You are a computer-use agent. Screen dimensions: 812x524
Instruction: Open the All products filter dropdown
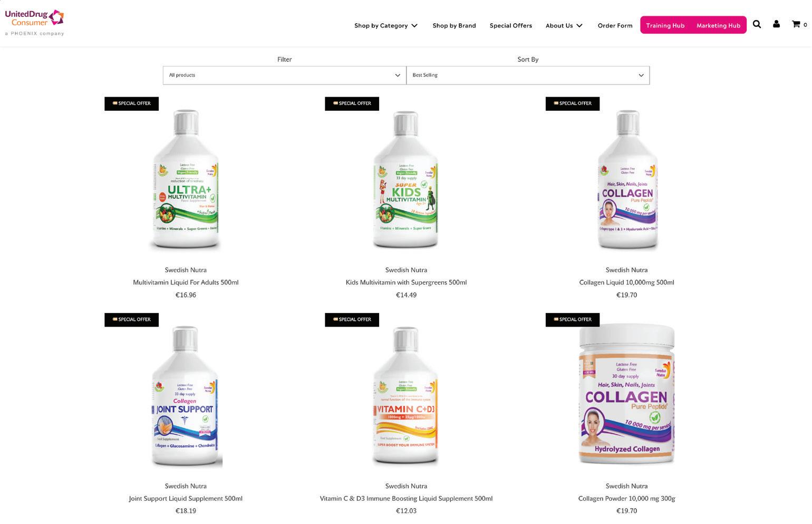point(285,75)
